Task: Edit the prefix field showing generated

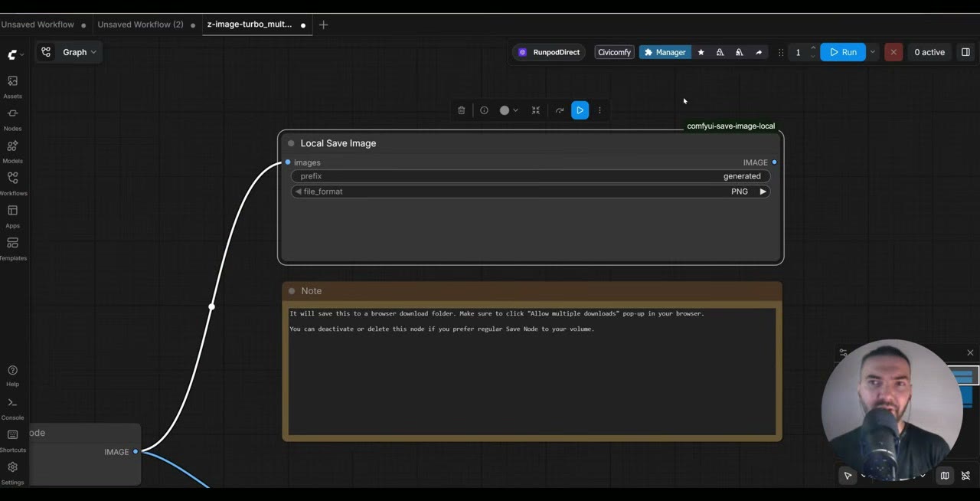Action: (531, 176)
